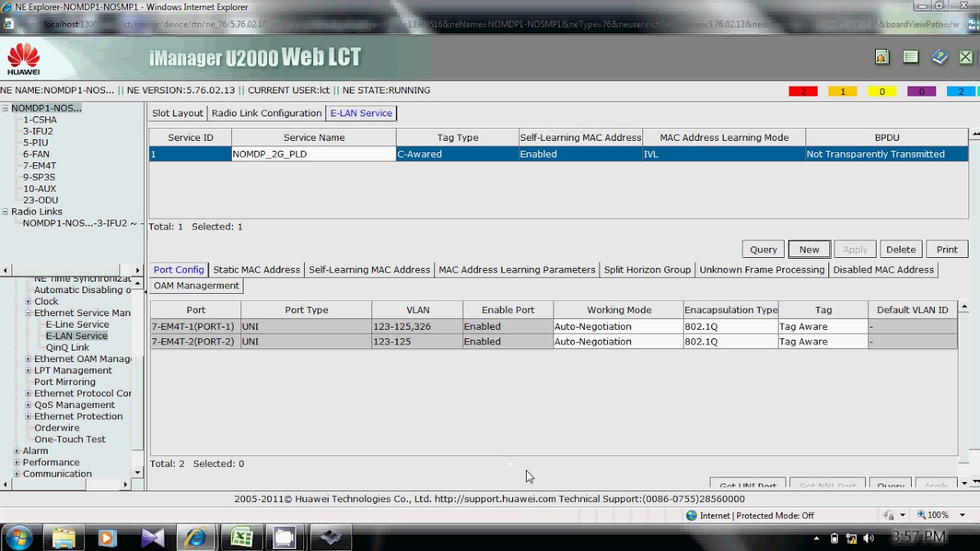Viewport: 980px width, 551px height.
Task: Select 1-CSHA board in tree
Action: point(40,119)
